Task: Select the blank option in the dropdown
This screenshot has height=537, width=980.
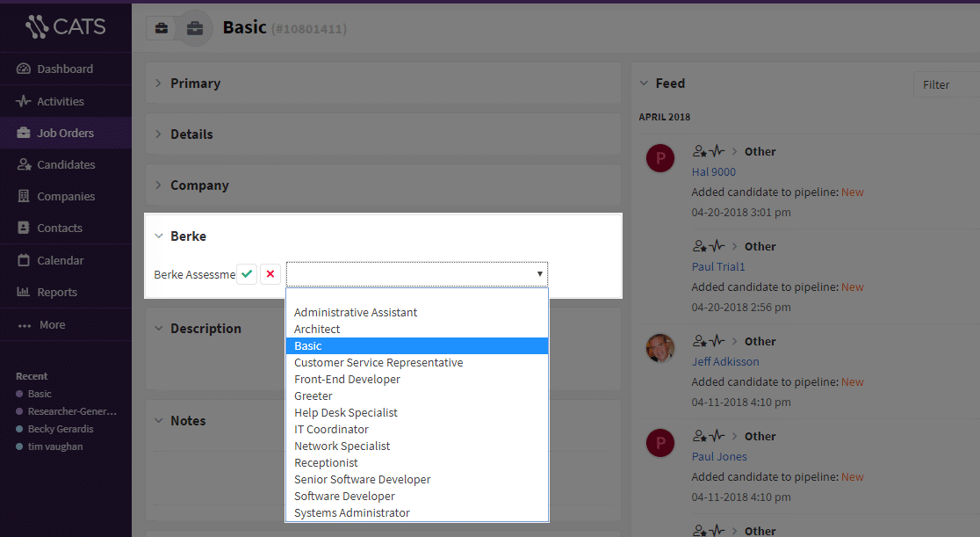Action: 417,296
